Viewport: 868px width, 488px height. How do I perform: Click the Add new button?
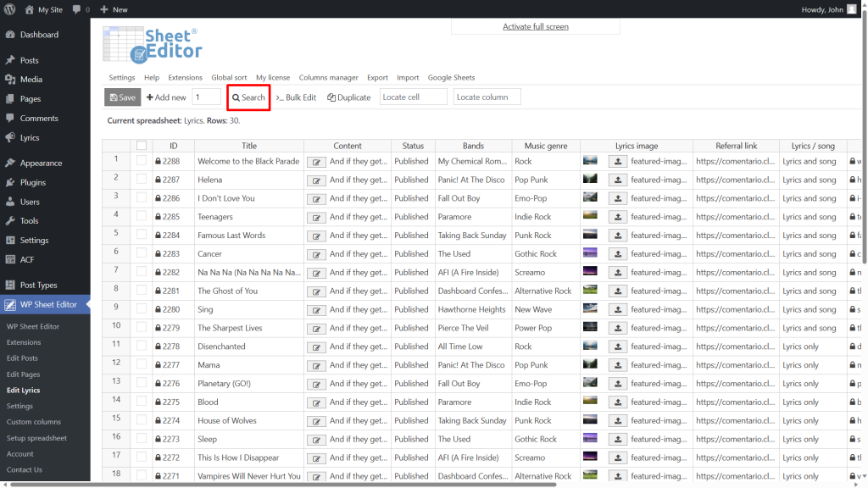(166, 97)
